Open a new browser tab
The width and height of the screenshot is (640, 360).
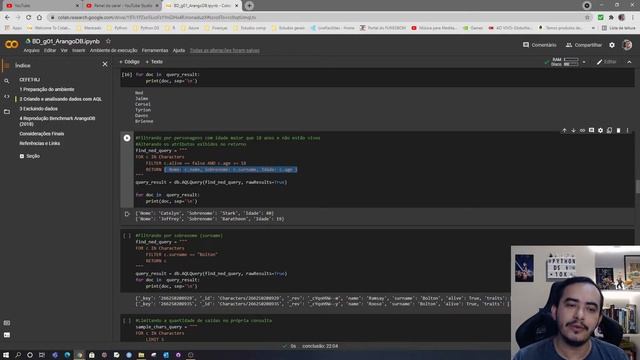[249, 6]
